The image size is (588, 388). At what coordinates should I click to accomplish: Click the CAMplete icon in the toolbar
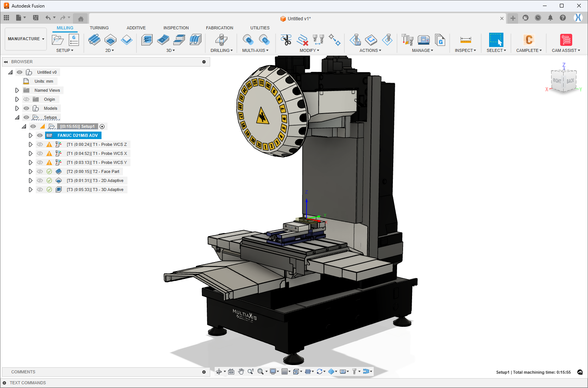coord(529,40)
